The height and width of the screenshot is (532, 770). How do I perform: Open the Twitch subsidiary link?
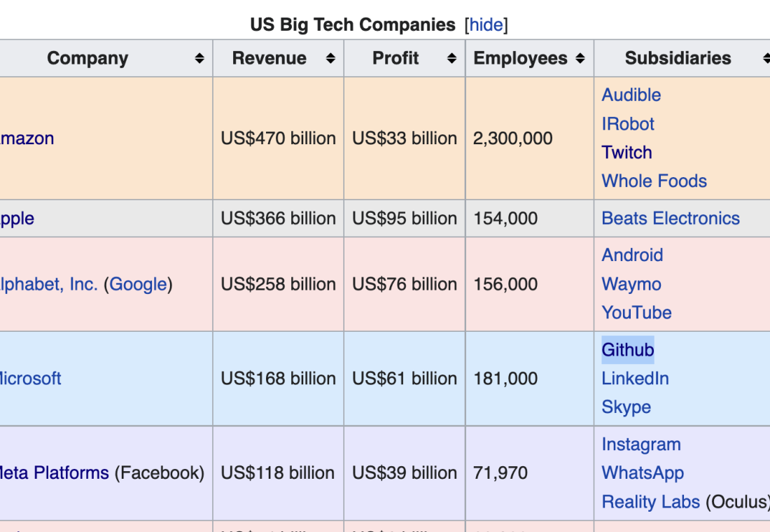pos(626,153)
